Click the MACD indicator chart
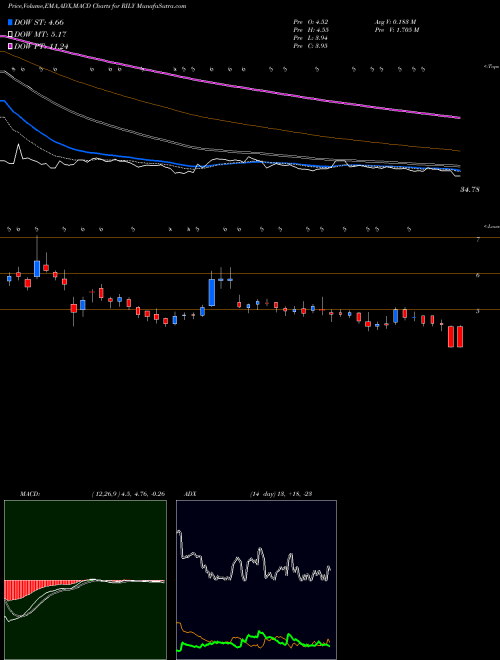Screen dimensions: 500x660 click(x=85, y=580)
